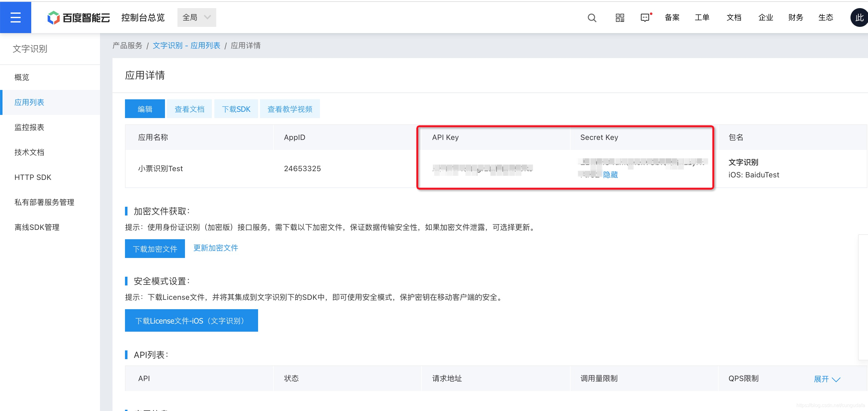Open search with the magnifier icon
Image resolution: width=868 pixels, height=411 pixels.
pyautogui.click(x=592, y=17)
